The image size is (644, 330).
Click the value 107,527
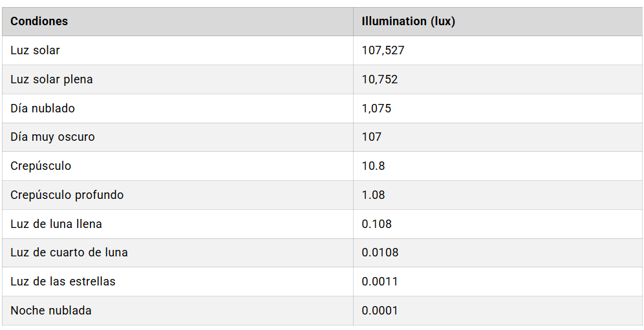coord(383,50)
